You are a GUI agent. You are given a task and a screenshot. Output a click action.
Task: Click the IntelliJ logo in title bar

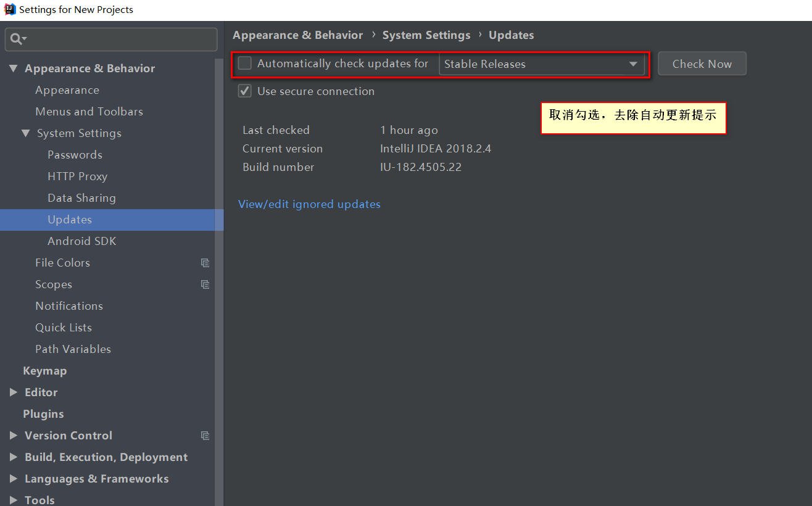pyautogui.click(x=9, y=9)
